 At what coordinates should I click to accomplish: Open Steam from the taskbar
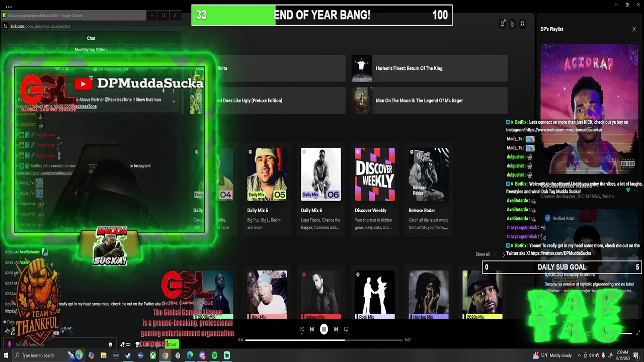[x=128, y=355]
